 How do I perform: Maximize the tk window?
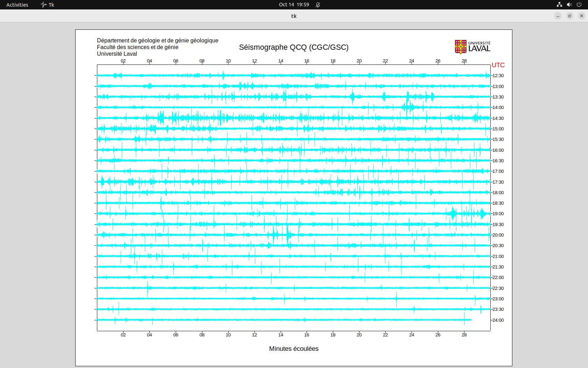pyautogui.click(x=570, y=16)
